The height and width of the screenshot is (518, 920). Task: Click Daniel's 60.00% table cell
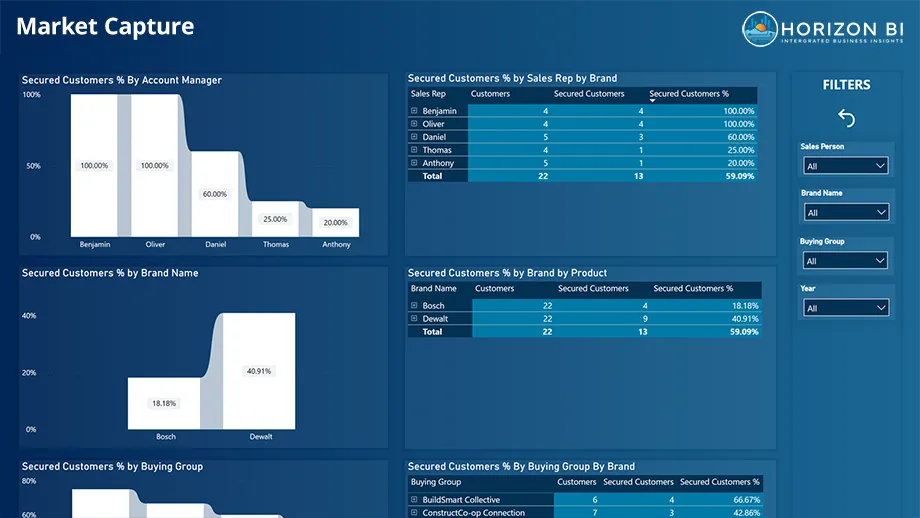[x=741, y=137]
